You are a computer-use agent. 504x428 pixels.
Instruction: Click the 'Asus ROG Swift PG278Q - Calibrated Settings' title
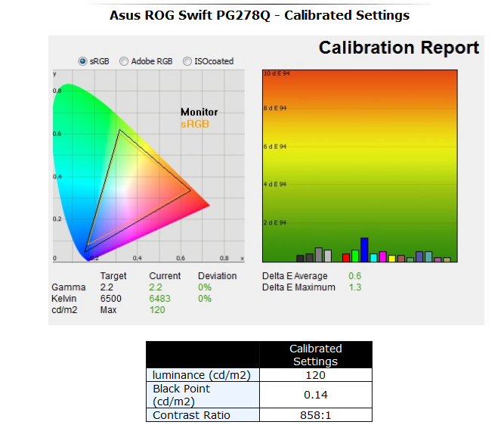259,15
